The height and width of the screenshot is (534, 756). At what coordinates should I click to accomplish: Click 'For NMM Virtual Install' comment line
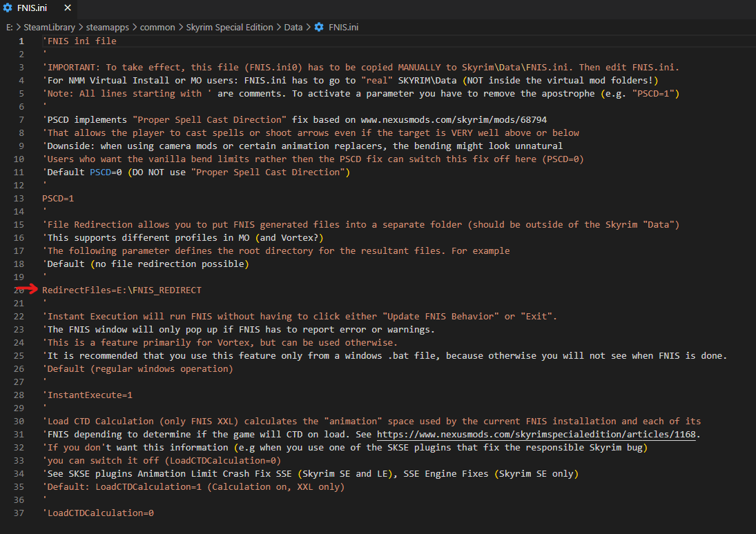351,81
